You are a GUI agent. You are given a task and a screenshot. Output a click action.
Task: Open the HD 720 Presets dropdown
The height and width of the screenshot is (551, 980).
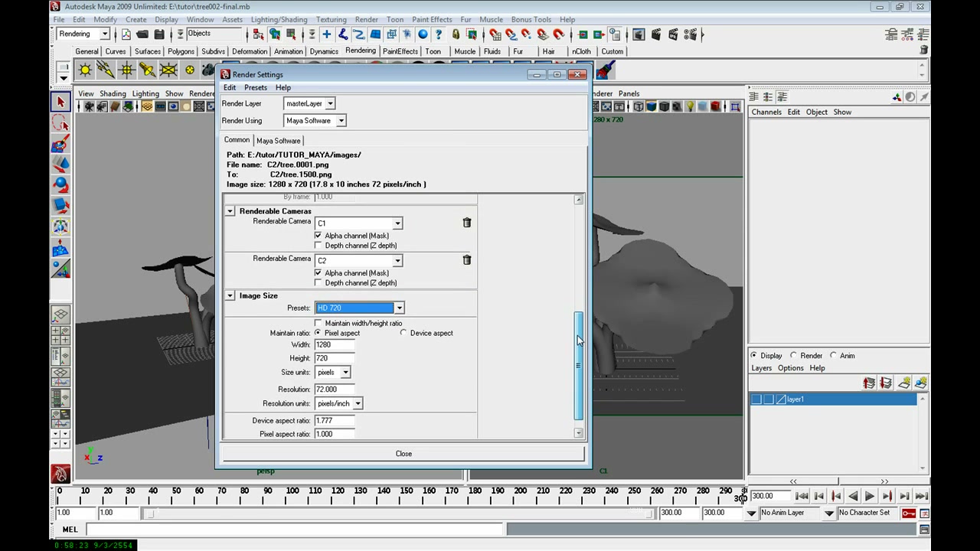click(x=359, y=308)
